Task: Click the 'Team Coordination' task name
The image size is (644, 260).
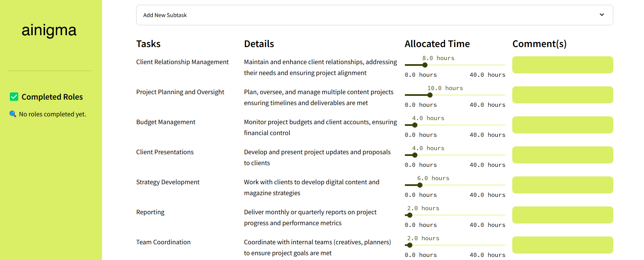Action: click(163, 242)
